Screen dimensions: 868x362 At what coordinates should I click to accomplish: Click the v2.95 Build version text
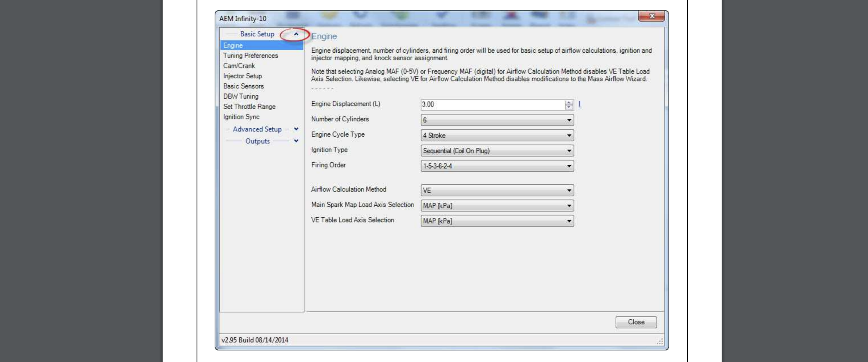[255, 340]
